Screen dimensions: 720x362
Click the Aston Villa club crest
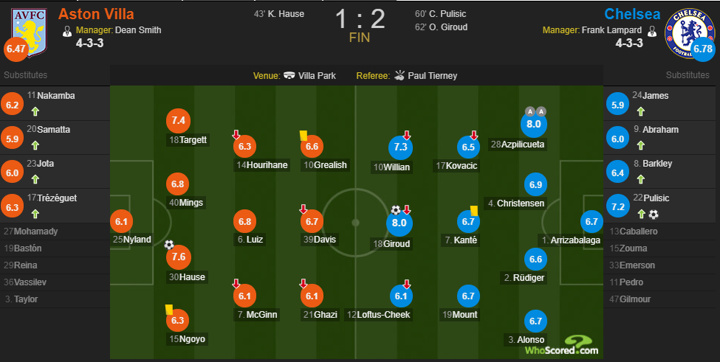[30, 32]
